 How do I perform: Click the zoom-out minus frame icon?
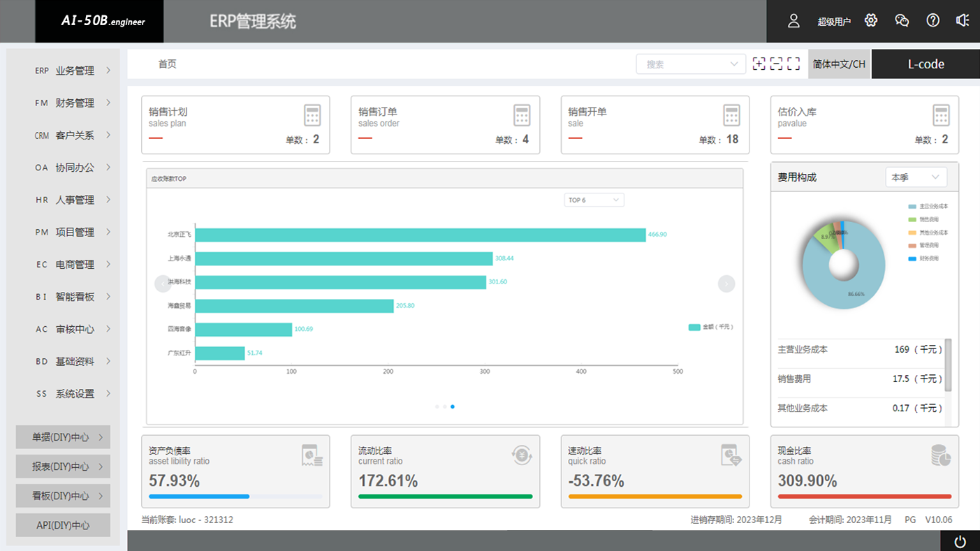point(776,64)
